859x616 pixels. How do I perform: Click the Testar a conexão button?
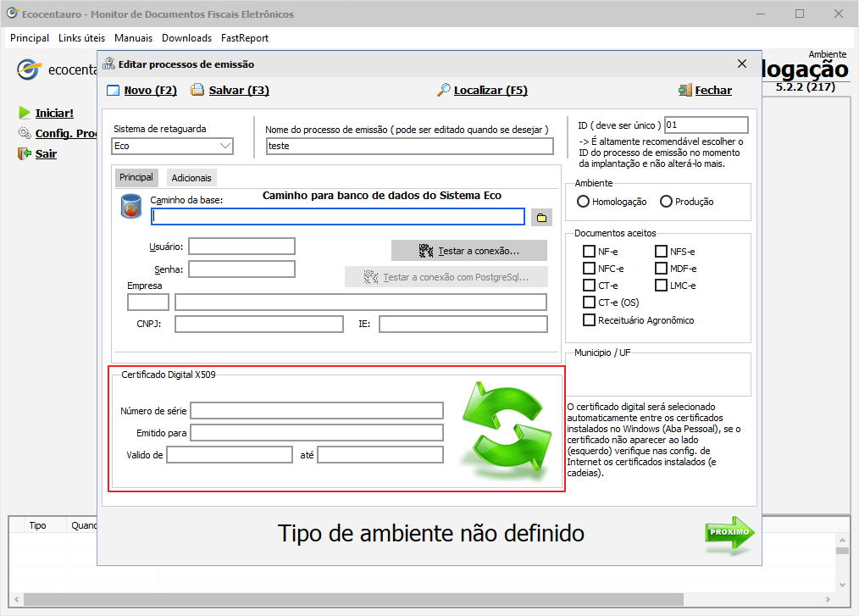coord(469,251)
